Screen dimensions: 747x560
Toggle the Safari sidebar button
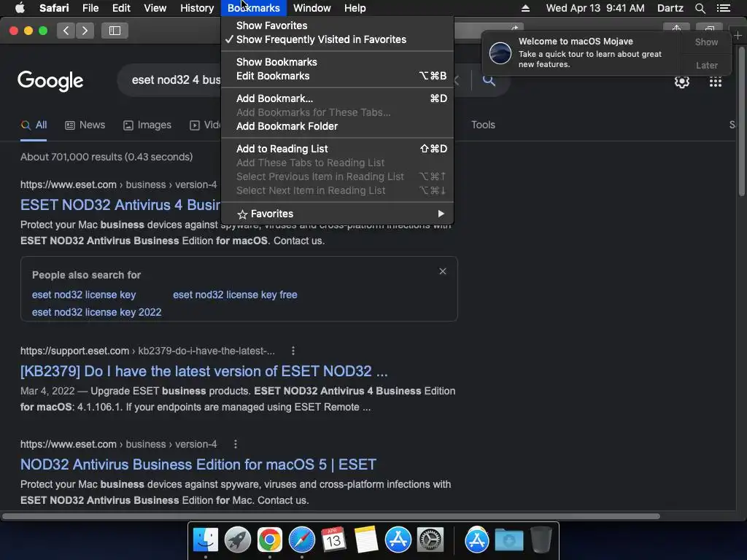click(x=115, y=31)
